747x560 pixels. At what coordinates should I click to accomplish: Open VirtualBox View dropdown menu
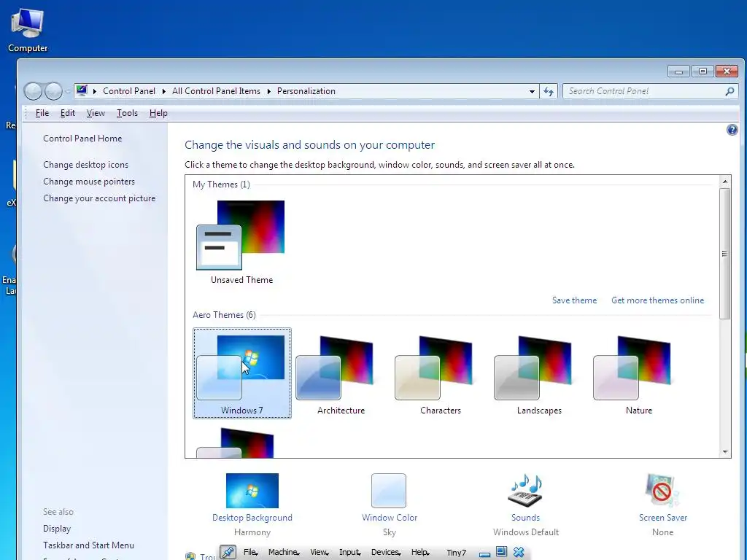click(x=320, y=553)
